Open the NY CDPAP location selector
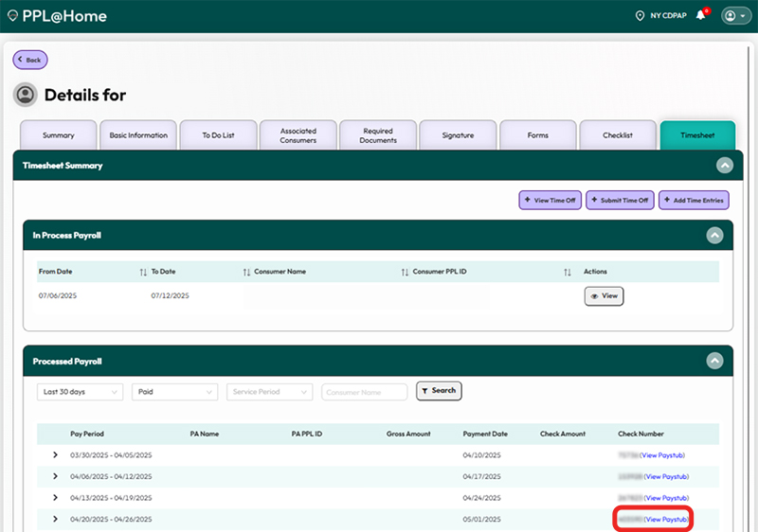 pyautogui.click(x=660, y=16)
